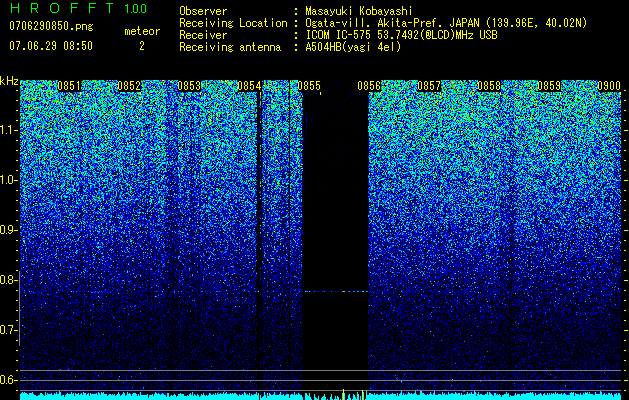
Task: Click the horizontal signal trace between 0855 and 0856
Action: (336, 291)
